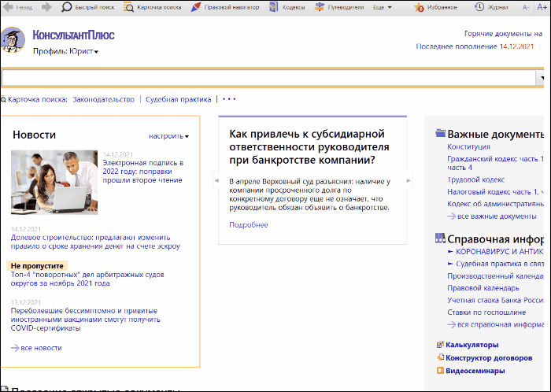
Task: Click Подробнее under the banner
Action: pyautogui.click(x=249, y=225)
